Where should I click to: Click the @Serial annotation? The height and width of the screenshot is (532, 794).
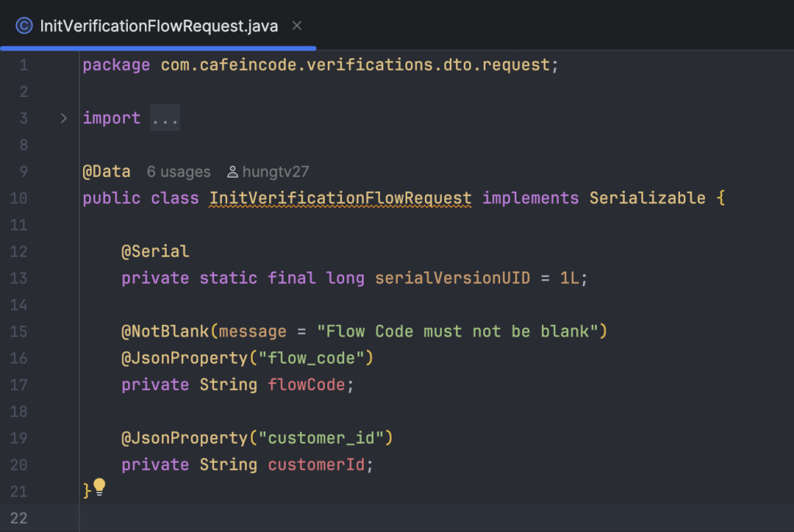coord(155,251)
